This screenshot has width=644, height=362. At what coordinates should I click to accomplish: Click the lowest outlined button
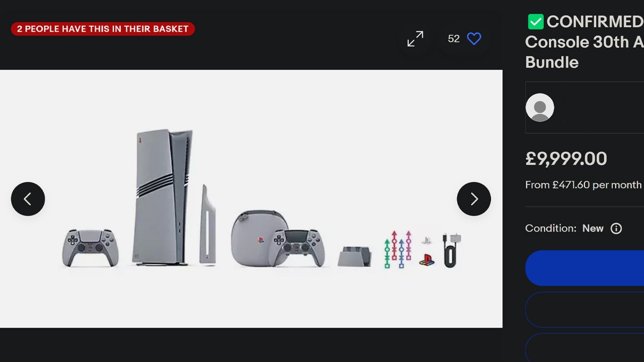584,348
